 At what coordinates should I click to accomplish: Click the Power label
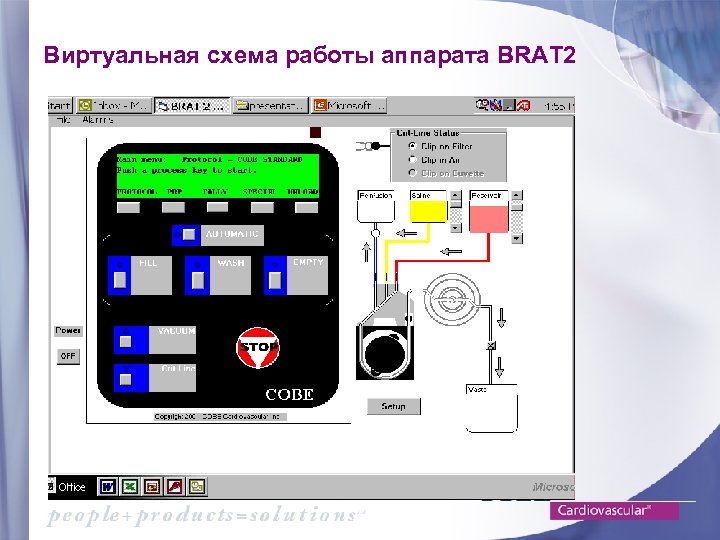tap(68, 331)
